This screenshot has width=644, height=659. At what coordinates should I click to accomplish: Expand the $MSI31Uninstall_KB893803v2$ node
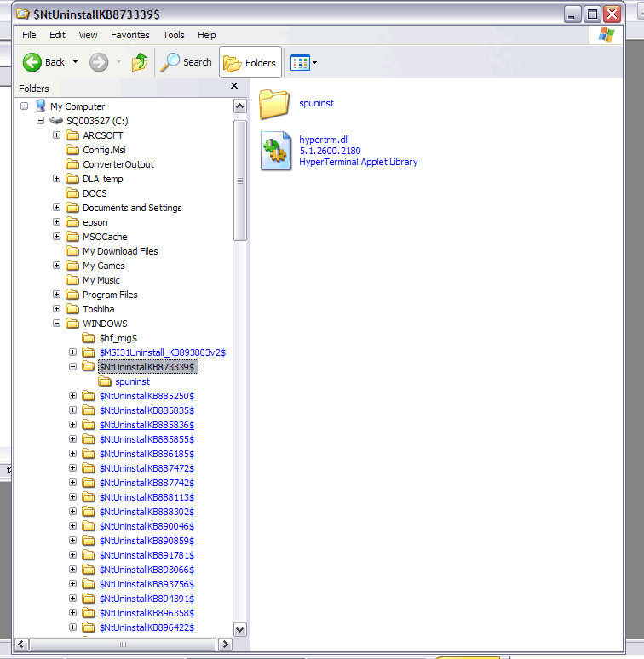click(x=72, y=352)
